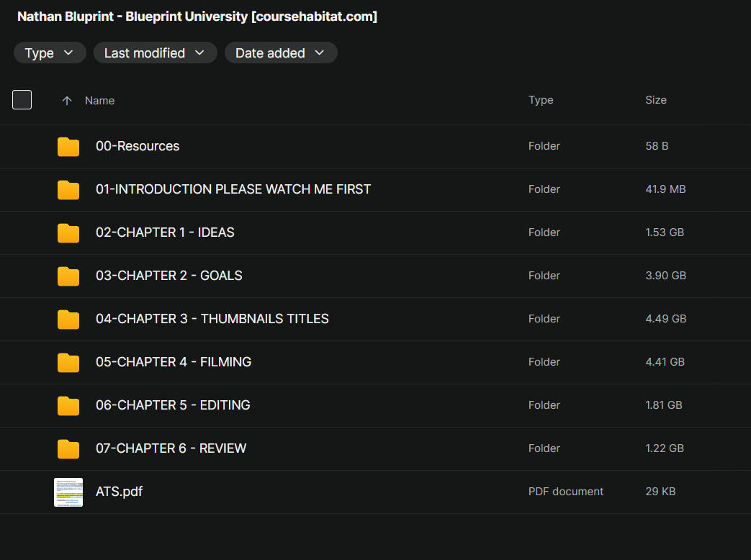Expand the Last modified filter
This screenshot has width=751, height=560.
tap(156, 53)
